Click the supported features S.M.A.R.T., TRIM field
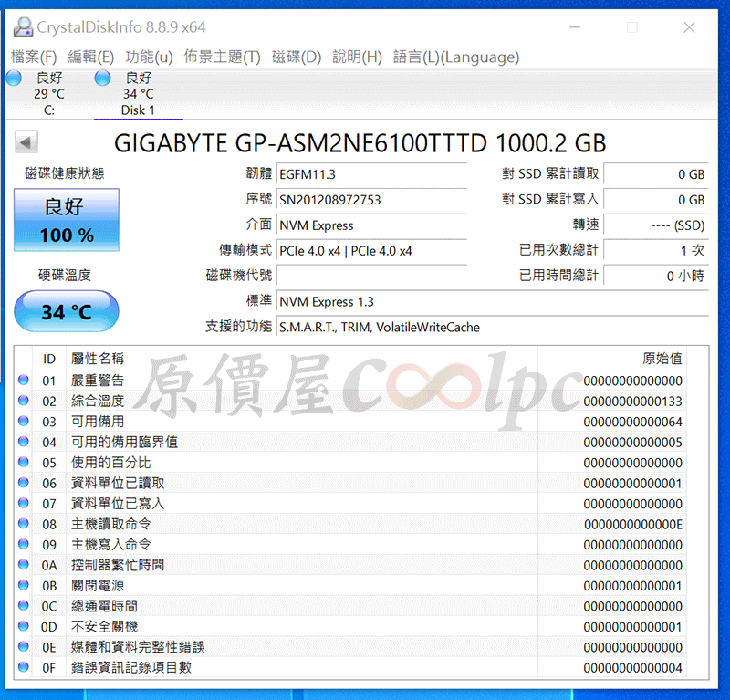Screen dimensions: 730x700 (493, 328)
